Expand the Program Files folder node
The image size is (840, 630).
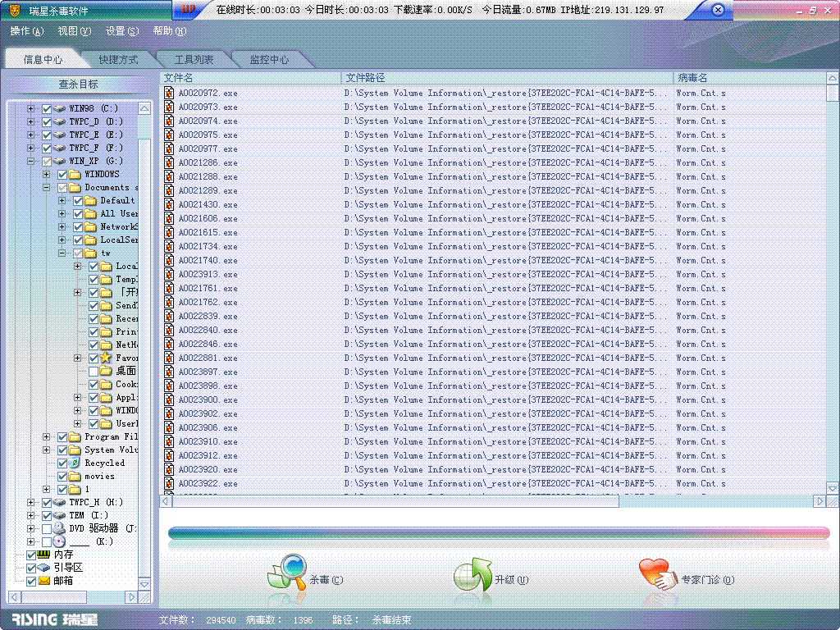point(46,436)
